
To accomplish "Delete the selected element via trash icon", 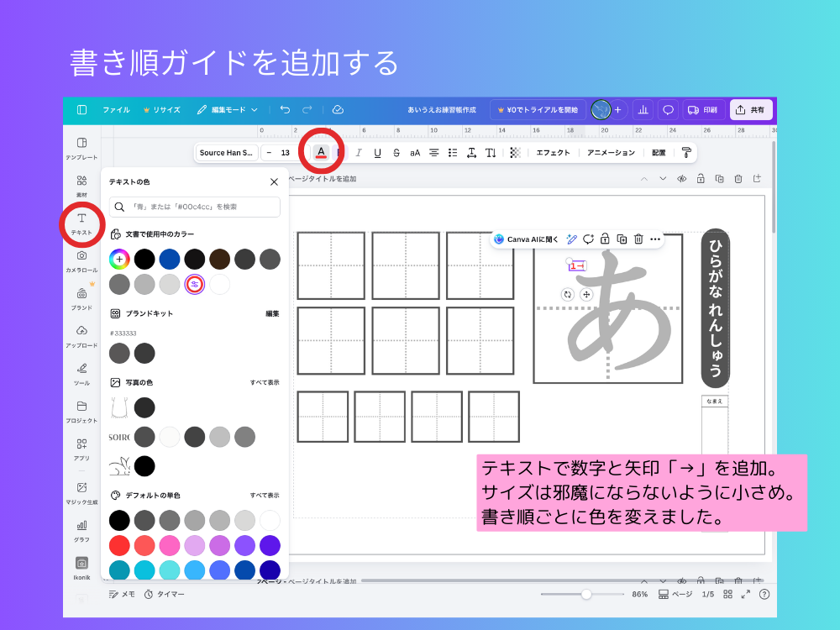I will coord(638,239).
